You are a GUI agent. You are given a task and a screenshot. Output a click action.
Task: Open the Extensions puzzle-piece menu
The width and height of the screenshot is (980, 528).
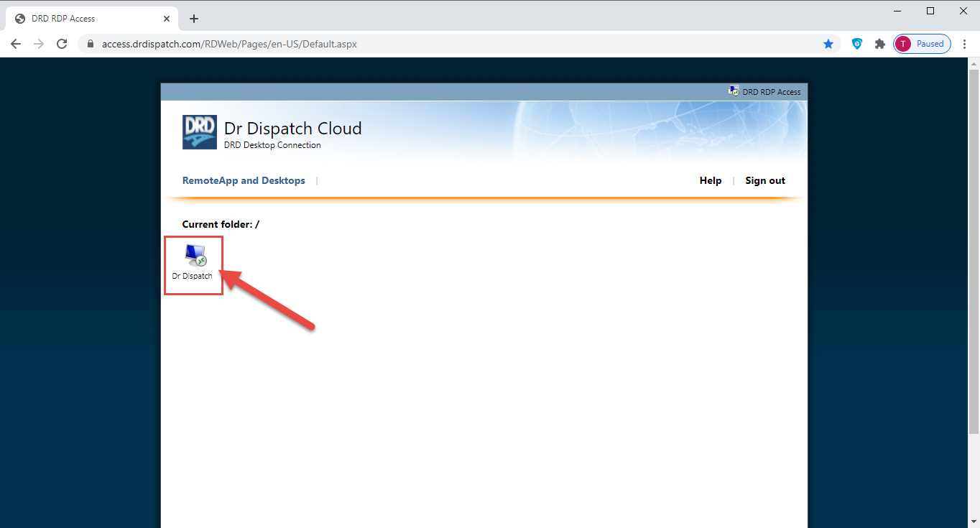879,44
